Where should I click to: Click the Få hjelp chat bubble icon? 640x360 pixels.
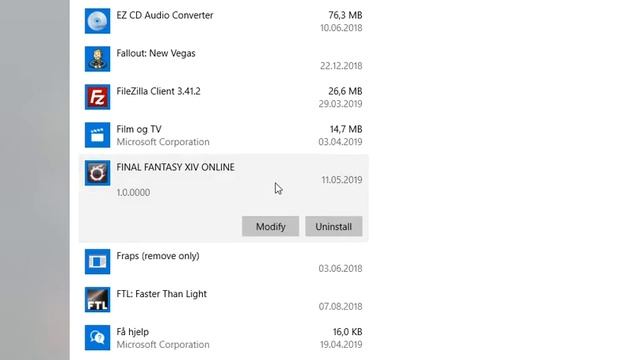coord(97,338)
